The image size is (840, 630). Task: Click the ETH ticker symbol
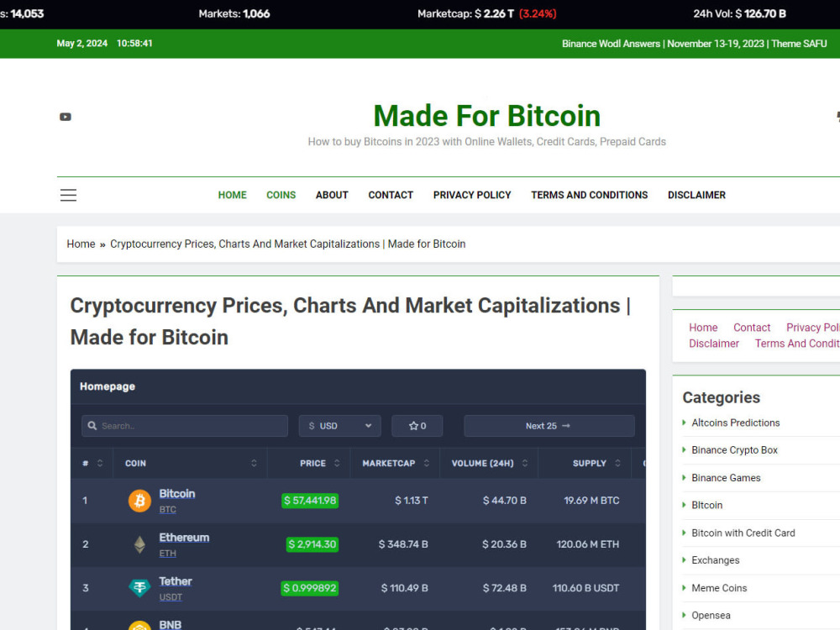[168, 554]
